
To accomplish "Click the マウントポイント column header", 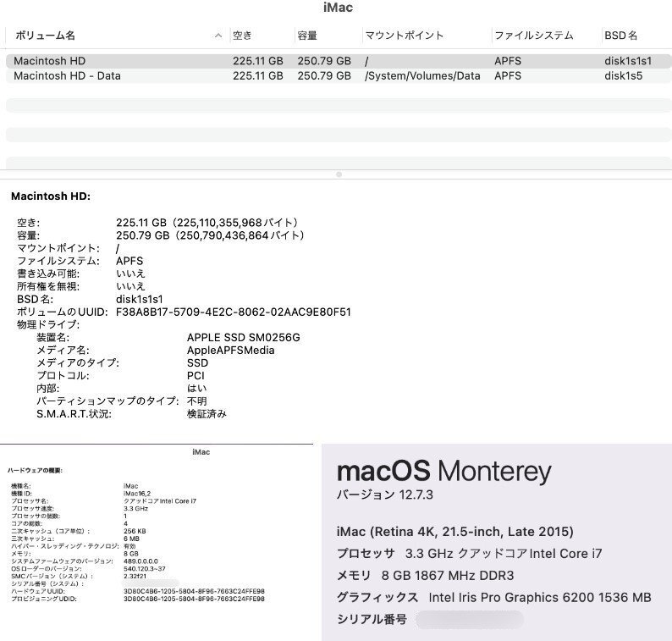I will click(x=405, y=36).
